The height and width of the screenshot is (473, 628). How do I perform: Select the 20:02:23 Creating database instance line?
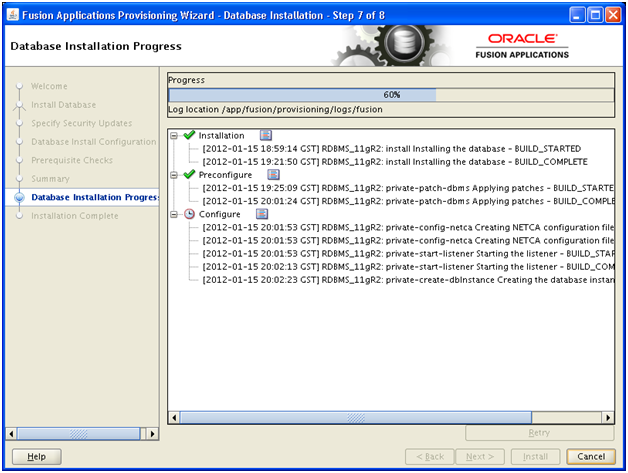tap(408, 280)
